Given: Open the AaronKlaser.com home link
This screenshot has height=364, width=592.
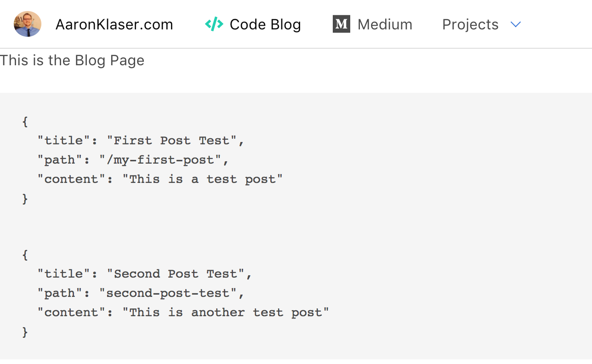Looking at the screenshot, I should tap(114, 24).
